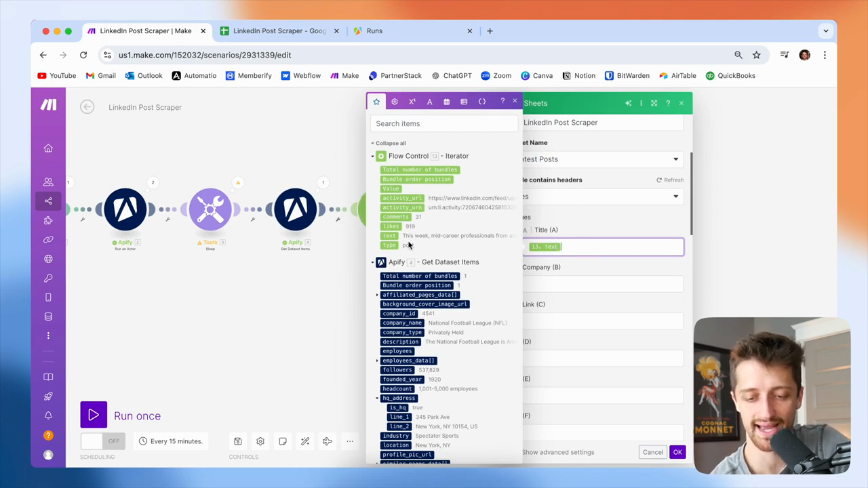
Task: Open the More vertical dots in sidebar
Action: click(x=48, y=335)
